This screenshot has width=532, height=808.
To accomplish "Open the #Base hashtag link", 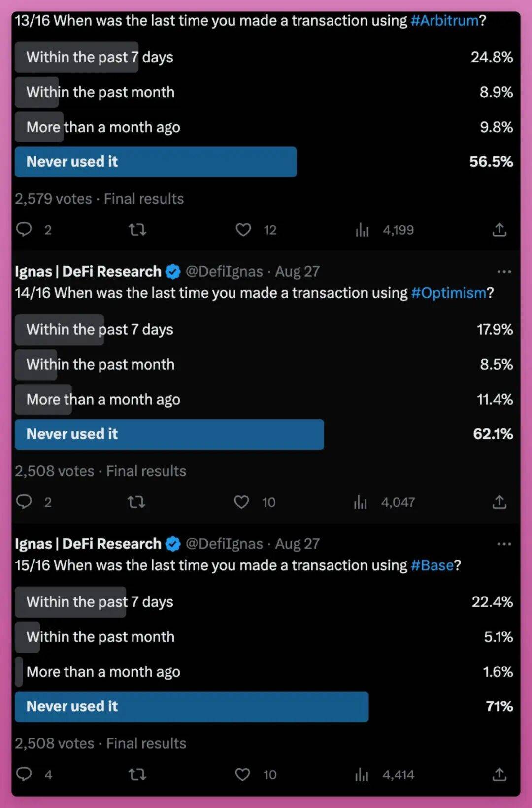I will coord(432,565).
